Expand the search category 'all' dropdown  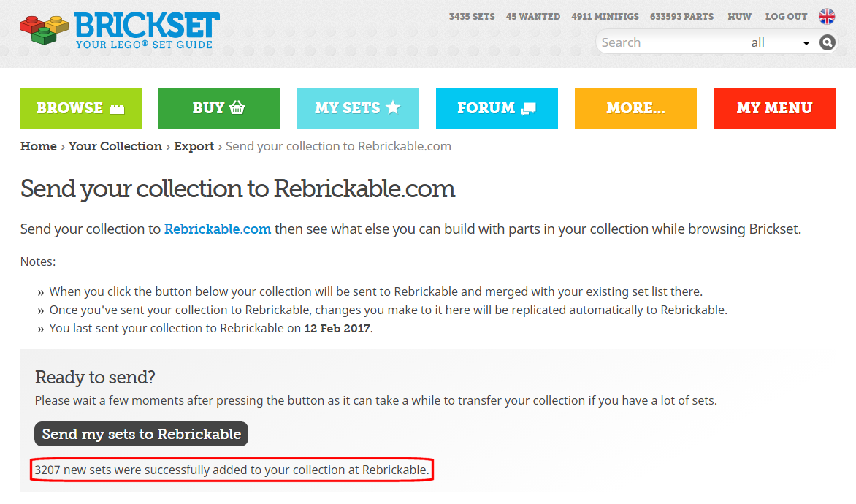(x=779, y=42)
